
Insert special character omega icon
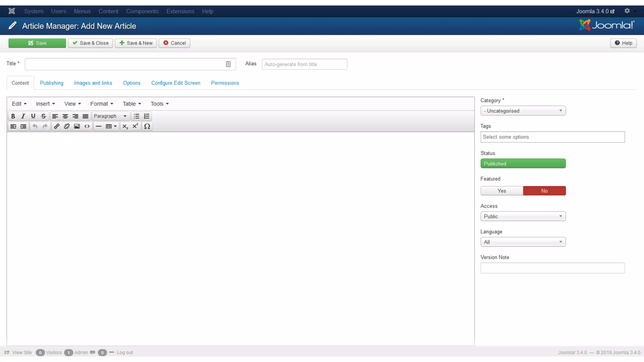pyautogui.click(x=147, y=126)
